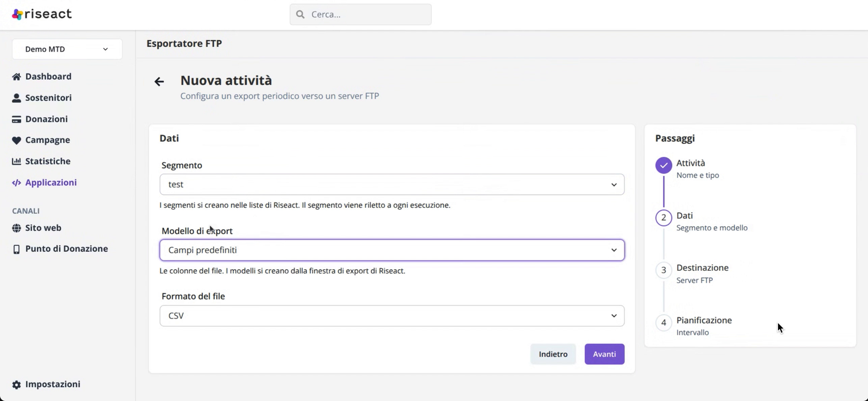Screen dimensions: 868x401
Task: Click the Attività step label
Action: [691, 163]
